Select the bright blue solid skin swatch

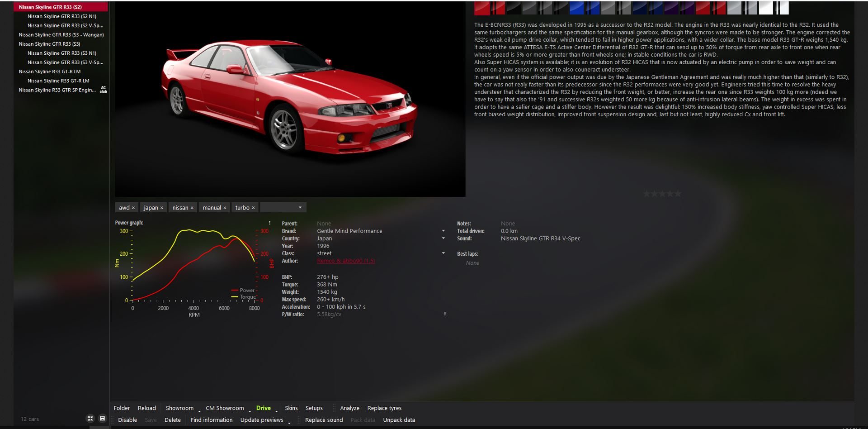pos(576,8)
